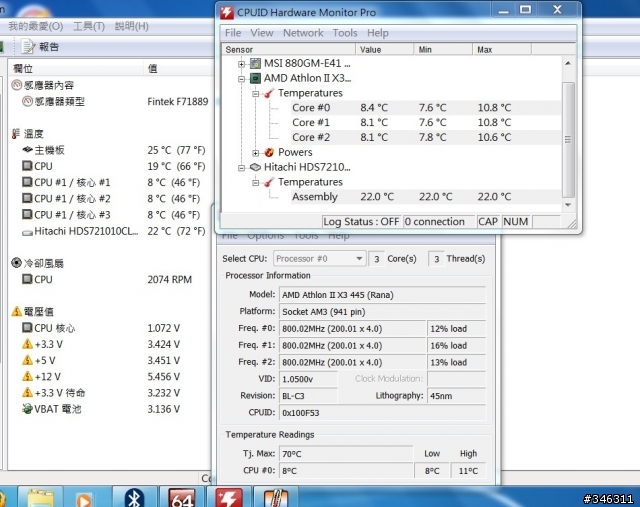The height and width of the screenshot is (507, 640).
Task: Click the MSI motherboard icon in tree
Action: point(255,63)
